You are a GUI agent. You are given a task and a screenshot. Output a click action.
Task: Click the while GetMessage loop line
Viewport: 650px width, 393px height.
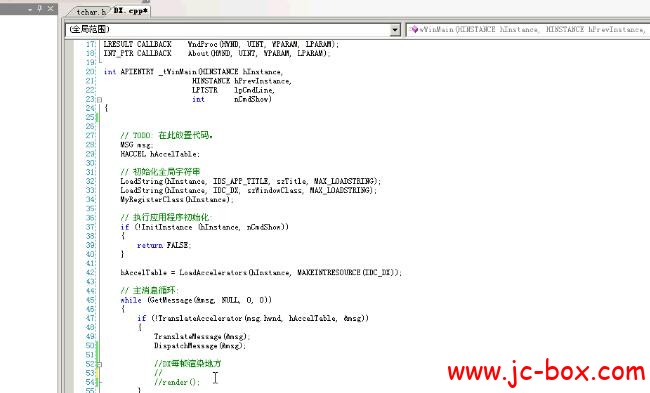click(196, 300)
